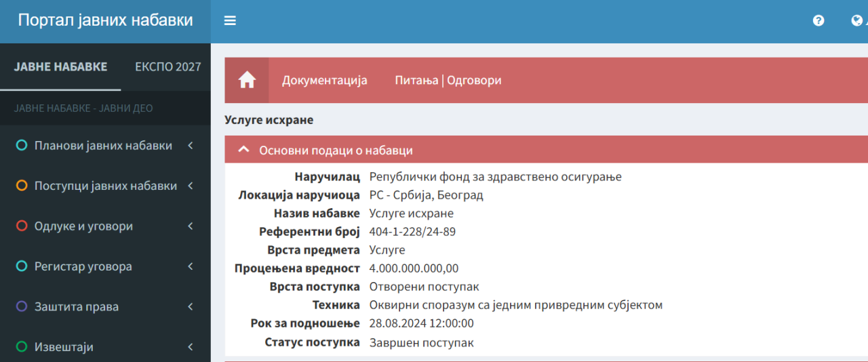Click the Локација наручиоца field label
Viewport: 868px width, 362px height.
[x=299, y=195]
